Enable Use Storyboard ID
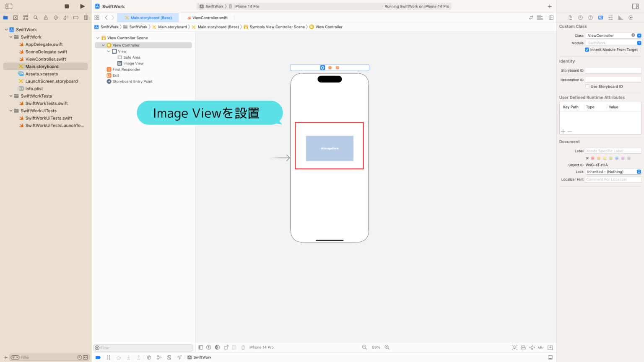The height and width of the screenshot is (362, 644). click(x=588, y=86)
